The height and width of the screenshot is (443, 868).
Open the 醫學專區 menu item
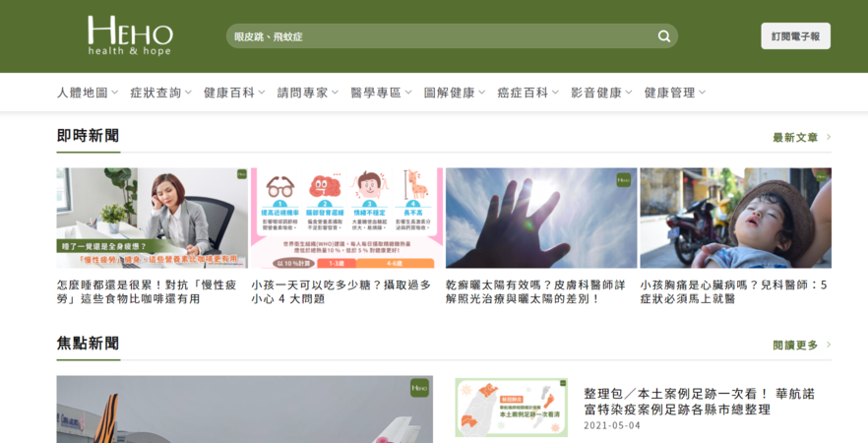point(381,93)
